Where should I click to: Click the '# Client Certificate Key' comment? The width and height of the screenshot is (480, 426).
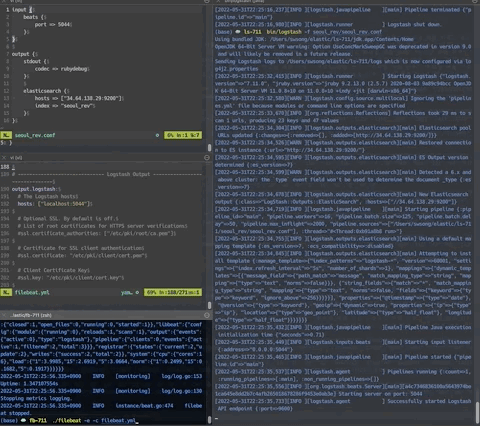coord(53,270)
